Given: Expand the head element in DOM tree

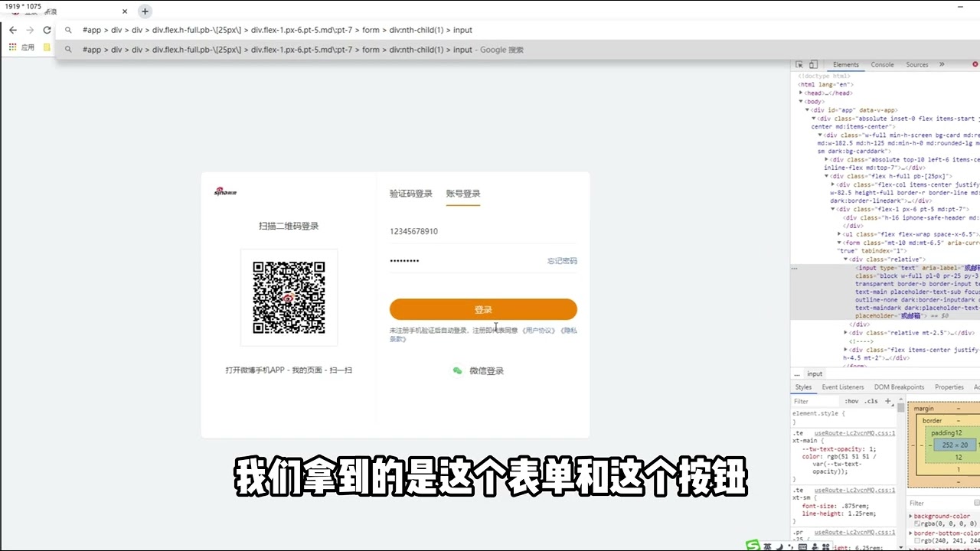Looking at the screenshot, I should pos(801,93).
